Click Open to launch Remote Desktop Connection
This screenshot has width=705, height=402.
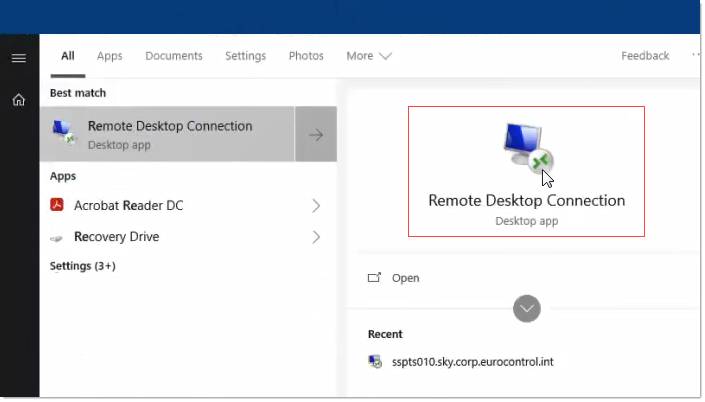click(405, 278)
